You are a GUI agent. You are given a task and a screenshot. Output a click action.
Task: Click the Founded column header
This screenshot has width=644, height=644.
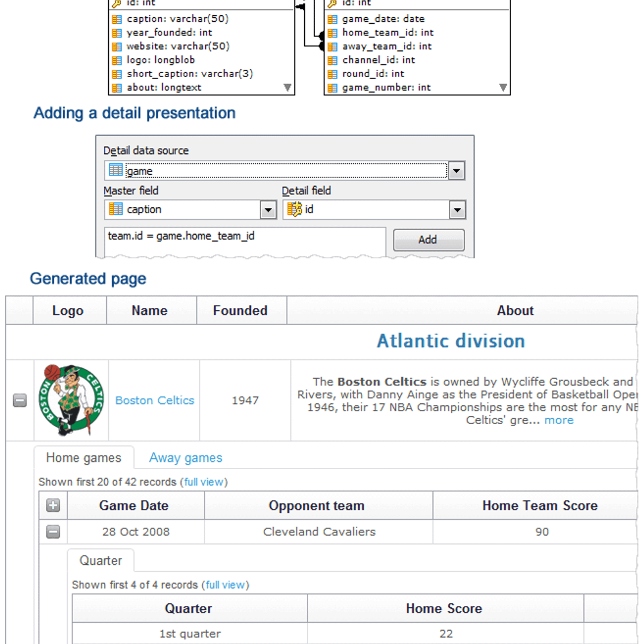[242, 310]
